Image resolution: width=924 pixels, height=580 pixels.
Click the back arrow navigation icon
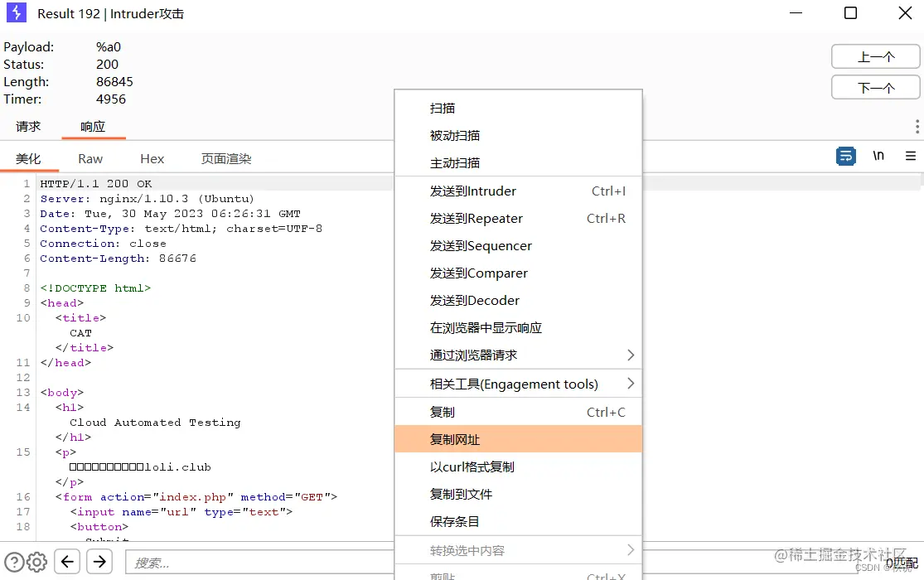66,561
